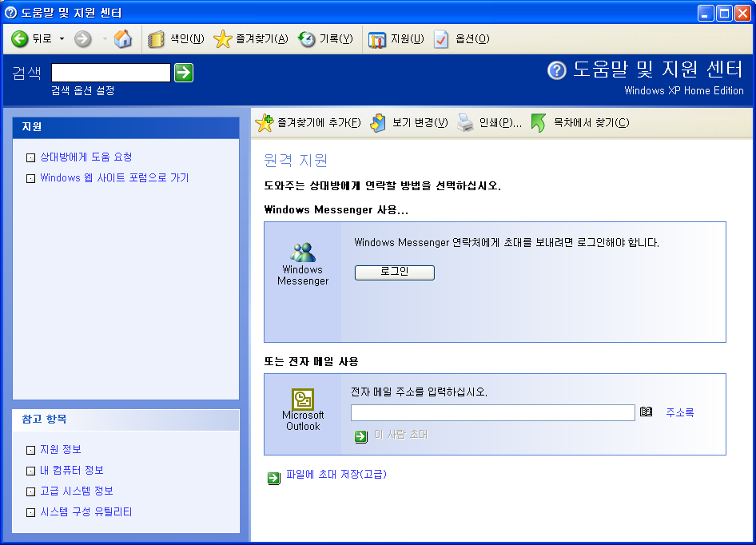Click the Microsoft Outlook icon

click(x=303, y=399)
